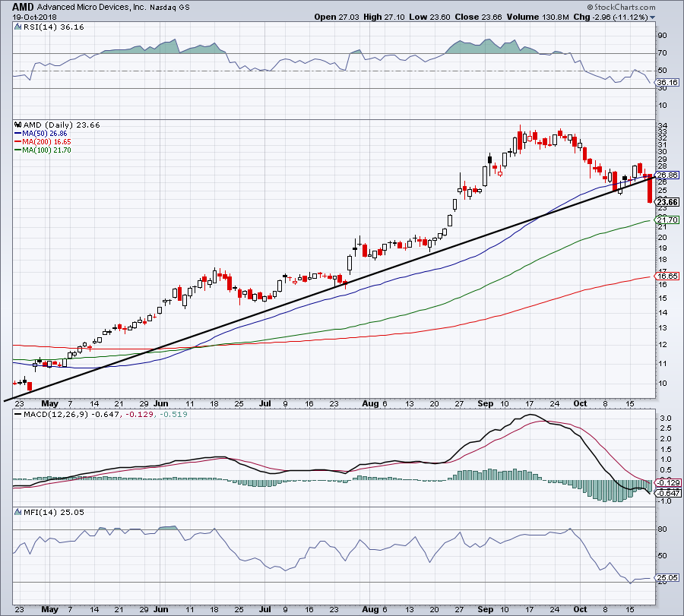Image resolution: width=684 pixels, height=616 pixels.
Task: Click the black MACD line legend marker
Action: [x=17, y=414]
